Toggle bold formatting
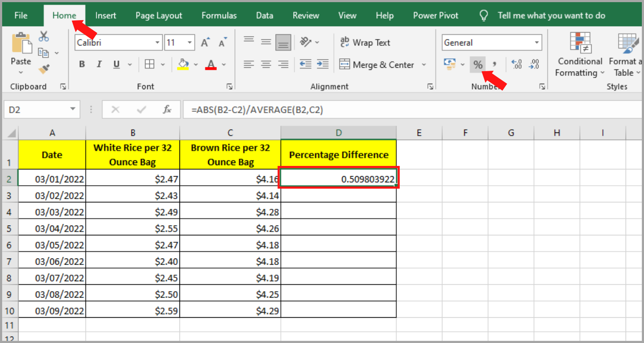The width and height of the screenshot is (644, 343). click(x=82, y=64)
